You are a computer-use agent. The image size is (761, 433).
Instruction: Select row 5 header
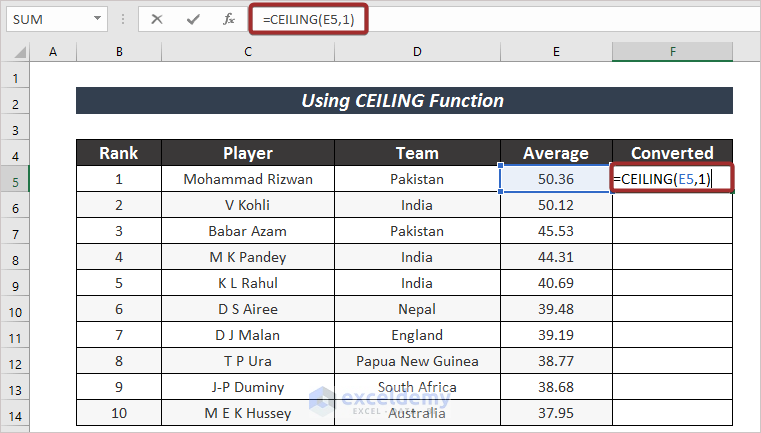[16, 179]
